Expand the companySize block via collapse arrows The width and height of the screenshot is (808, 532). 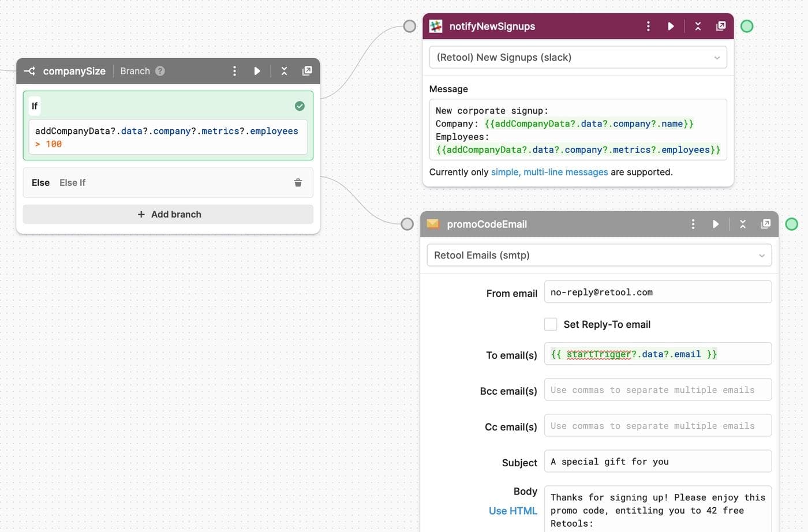click(284, 70)
